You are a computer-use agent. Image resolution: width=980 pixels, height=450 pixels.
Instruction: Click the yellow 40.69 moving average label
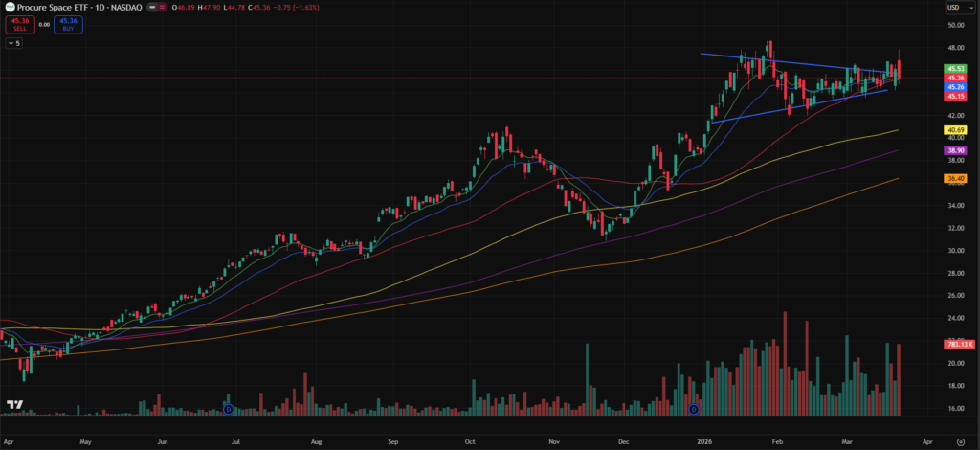[x=954, y=129]
